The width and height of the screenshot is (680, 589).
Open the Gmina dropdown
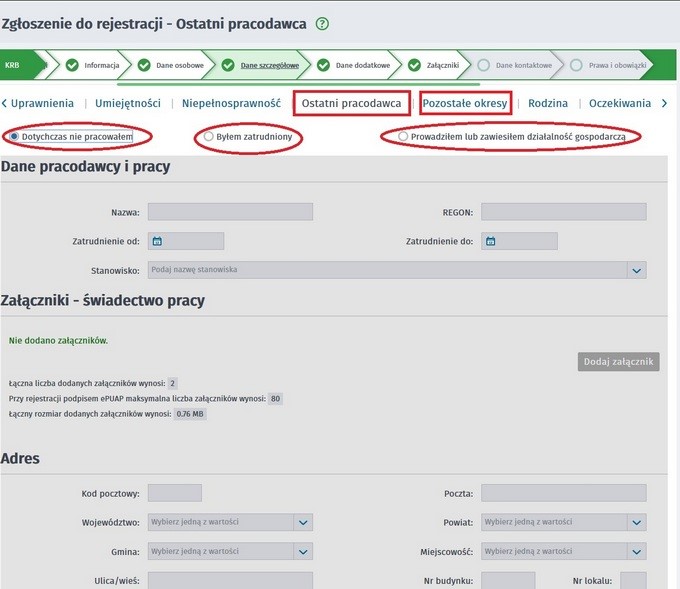click(303, 552)
